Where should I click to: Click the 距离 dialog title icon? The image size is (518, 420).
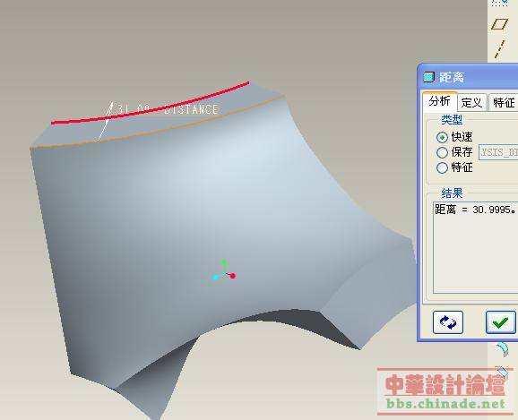point(428,77)
